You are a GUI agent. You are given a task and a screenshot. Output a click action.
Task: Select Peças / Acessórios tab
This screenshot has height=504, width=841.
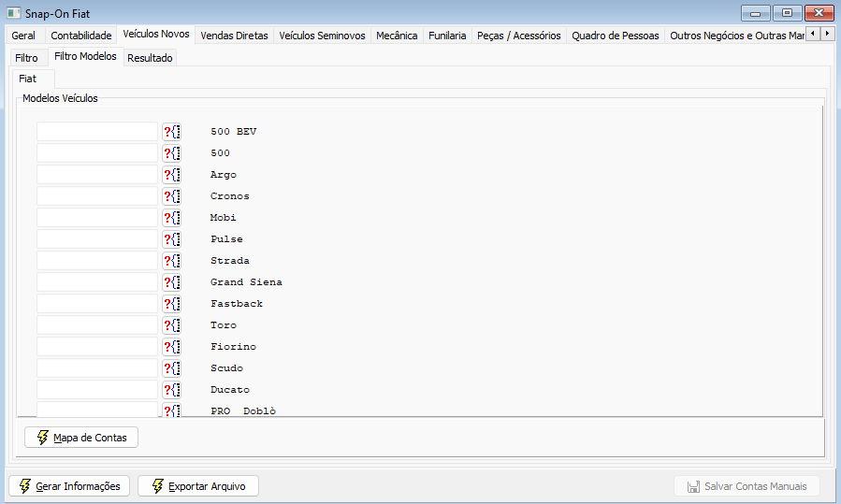[518, 36]
